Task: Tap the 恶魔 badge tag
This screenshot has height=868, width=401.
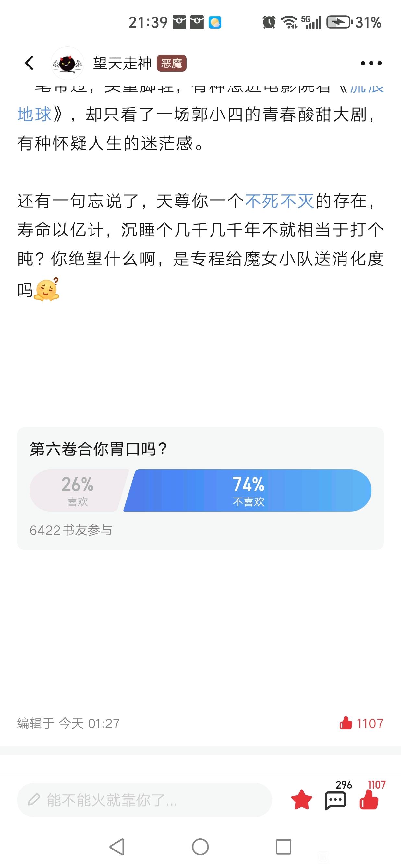Action: point(172,63)
